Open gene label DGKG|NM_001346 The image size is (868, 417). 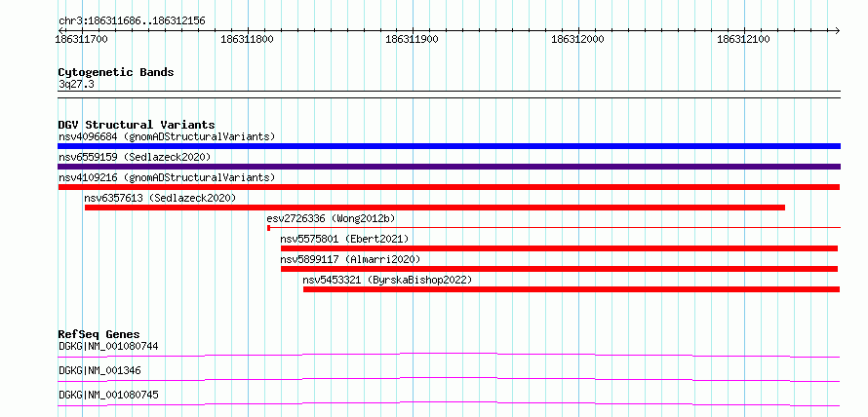[99, 370]
